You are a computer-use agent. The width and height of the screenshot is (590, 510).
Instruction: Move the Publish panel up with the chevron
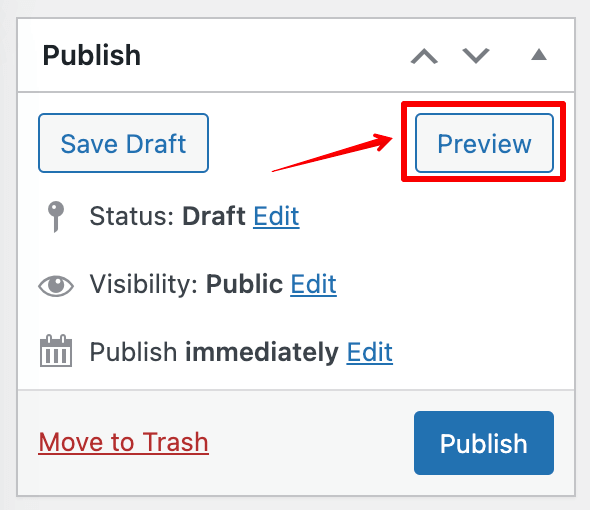(424, 56)
